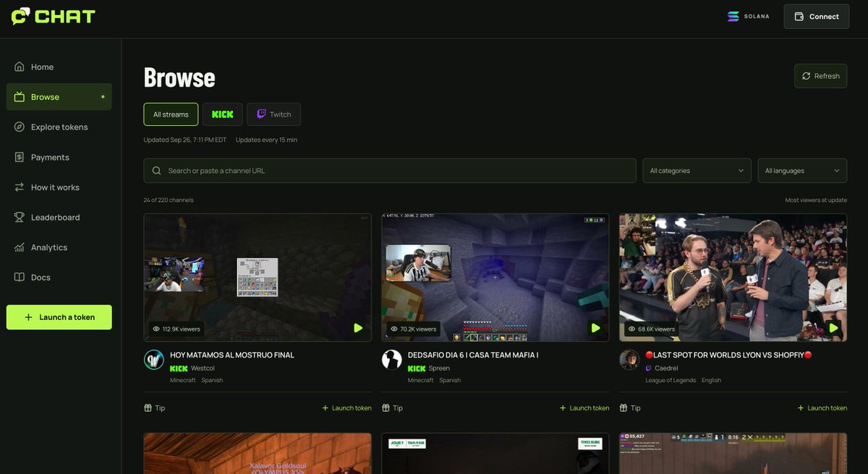The width and height of the screenshot is (868, 474).
Task: Click the 68.6K viewers badge
Action: pyautogui.click(x=652, y=329)
